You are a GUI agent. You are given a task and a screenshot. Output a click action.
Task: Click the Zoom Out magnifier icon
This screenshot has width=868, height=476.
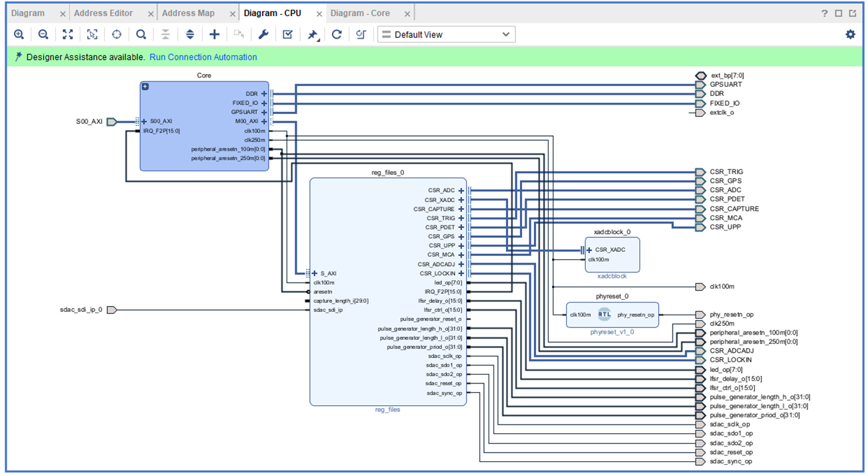click(43, 35)
